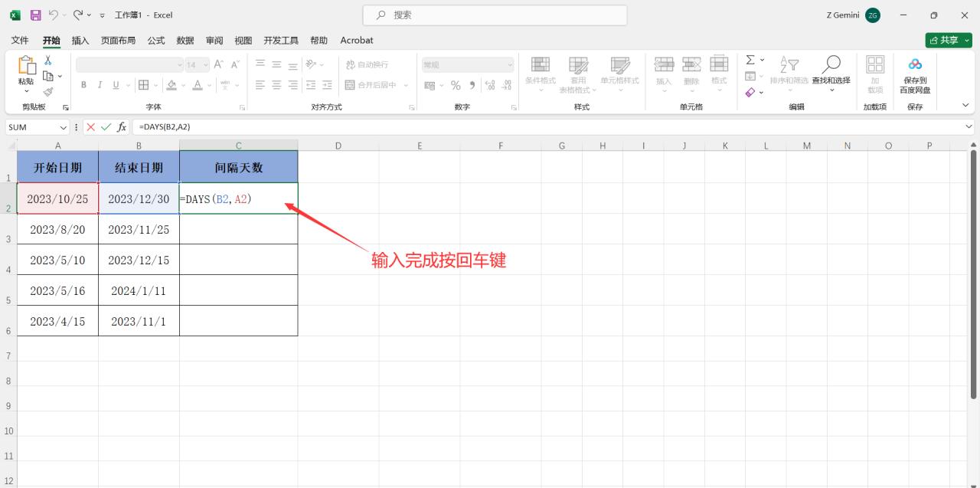Image resolution: width=980 pixels, height=488 pixels.
Task: Decrease font size with smaller A icon
Action: 235,65
